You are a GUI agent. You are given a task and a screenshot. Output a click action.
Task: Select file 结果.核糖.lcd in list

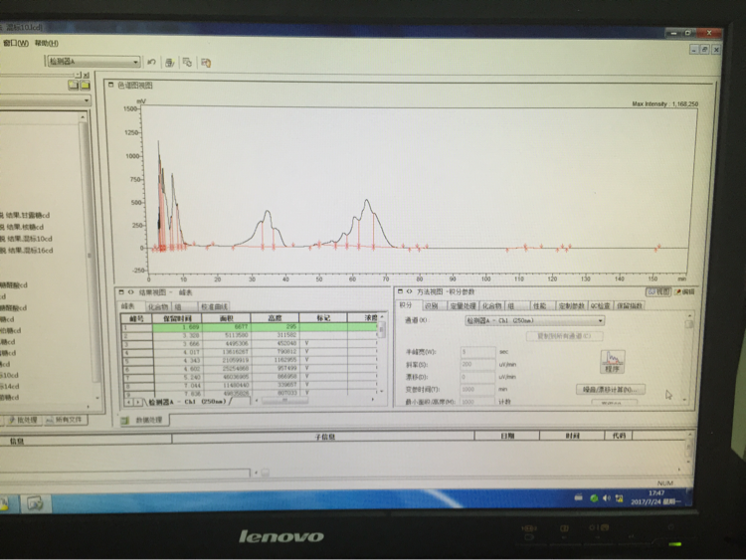tap(22, 227)
